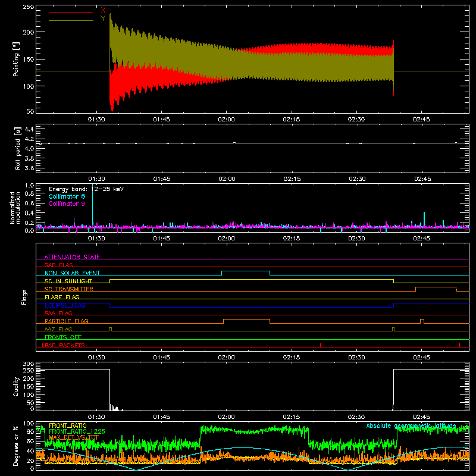
Task: Click the 50 tick on Pointing axis
Action: [30, 111]
